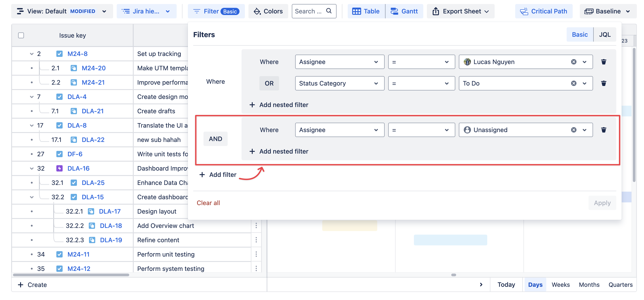Delete the Status Category filter row
This screenshot has height=300, width=644.
(x=603, y=83)
